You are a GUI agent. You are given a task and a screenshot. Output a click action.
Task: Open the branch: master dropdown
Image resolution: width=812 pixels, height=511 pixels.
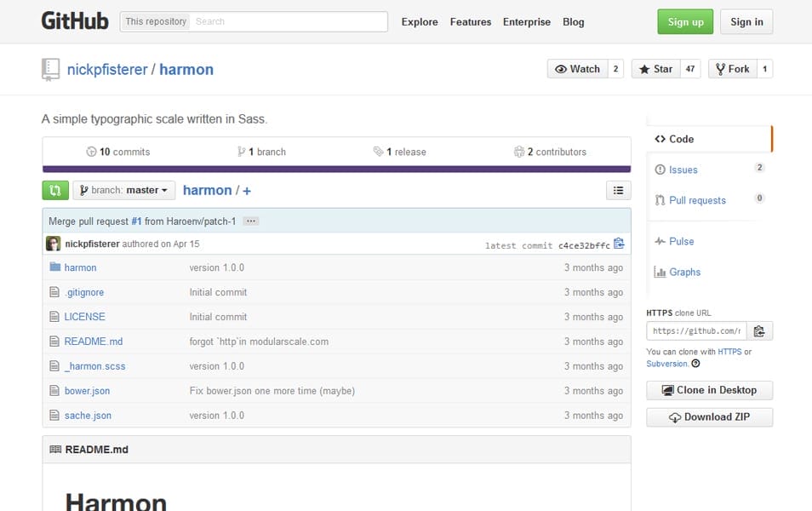[124, 190]
